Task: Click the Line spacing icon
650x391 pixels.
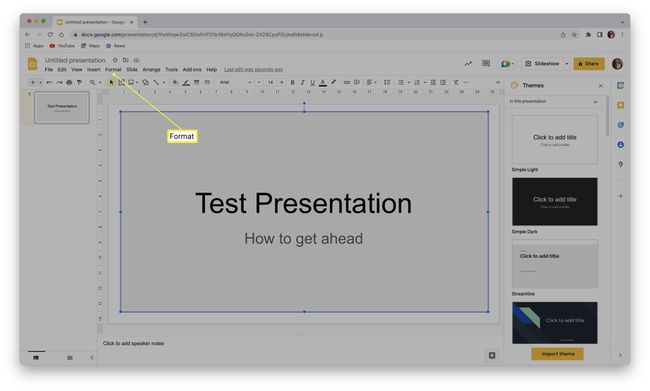Action: (387, 83)
